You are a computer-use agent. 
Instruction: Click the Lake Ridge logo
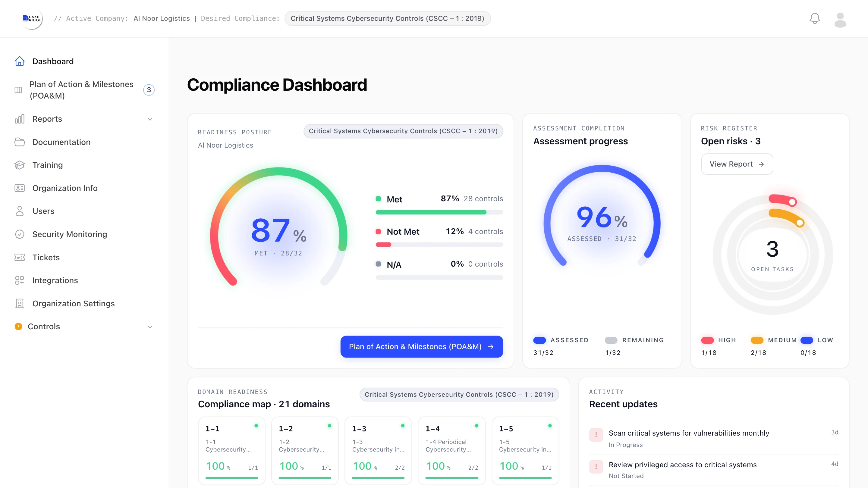point(32,18)
